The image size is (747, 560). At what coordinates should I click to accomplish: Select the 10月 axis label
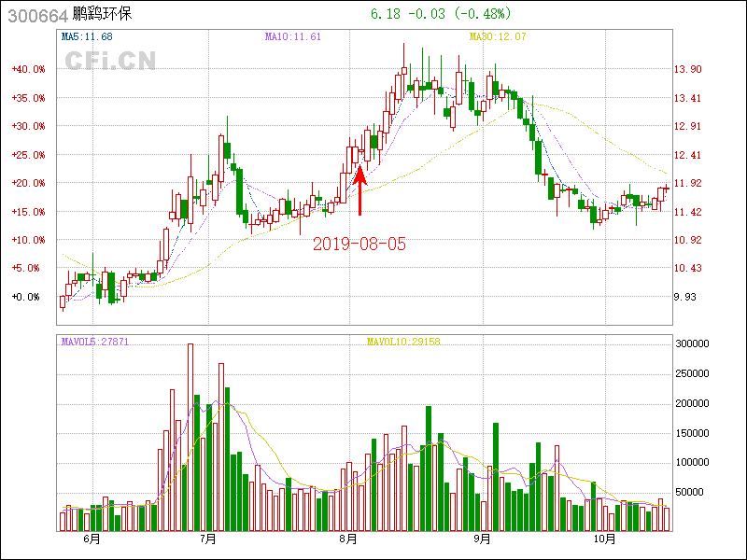[x=606, y=539]
